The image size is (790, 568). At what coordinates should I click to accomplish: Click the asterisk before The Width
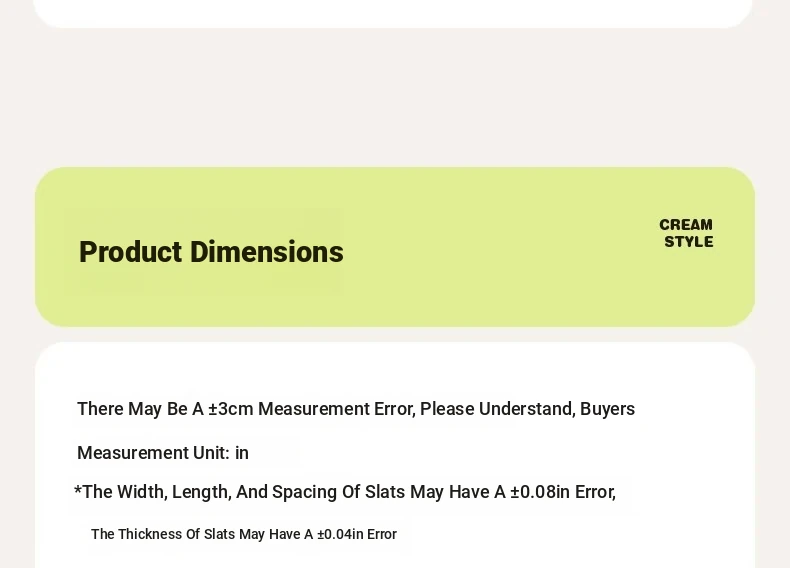click(78, 490)
